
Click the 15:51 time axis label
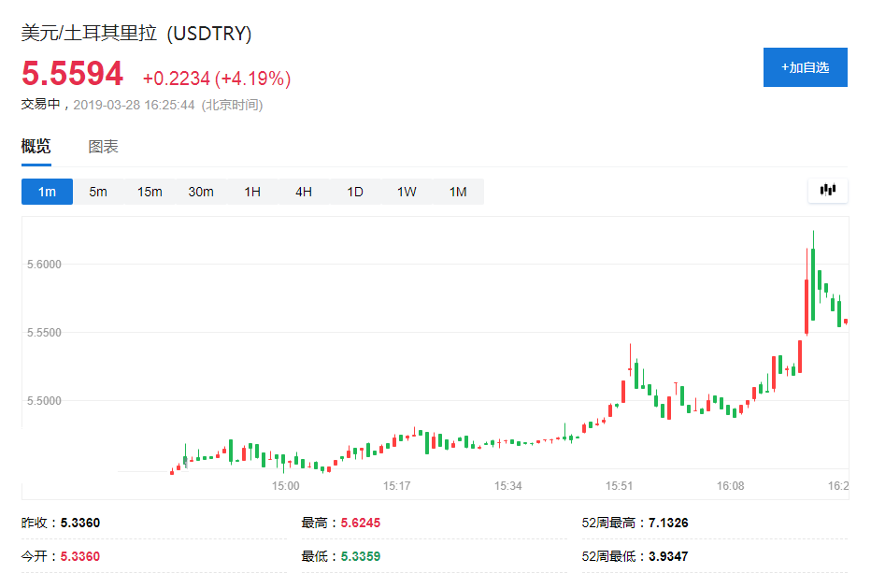click(x=620, y=486)
